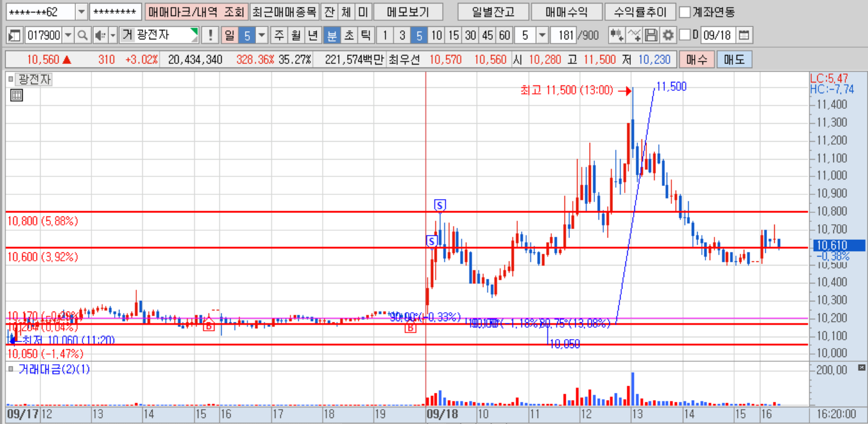This screenshot has height=424, width=868.
Task: Enable the 계좌연동 checkbox
Action: (685, 12)
